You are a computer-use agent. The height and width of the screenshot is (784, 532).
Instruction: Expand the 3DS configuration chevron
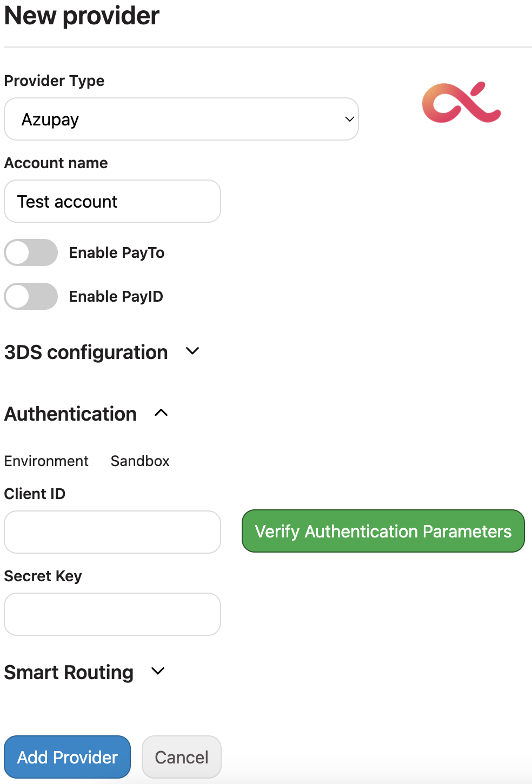pyautogui.click(x=192, y=351)
